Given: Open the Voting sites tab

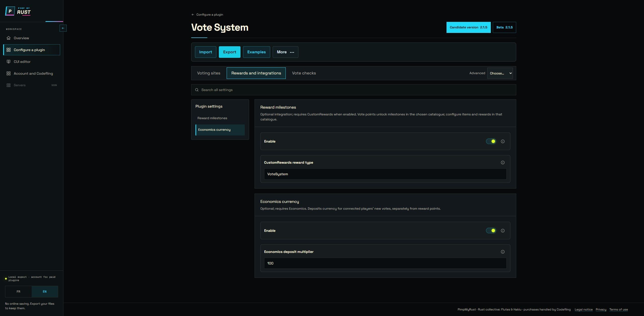Looking at the screenshot, I should (x=209, y=73).
